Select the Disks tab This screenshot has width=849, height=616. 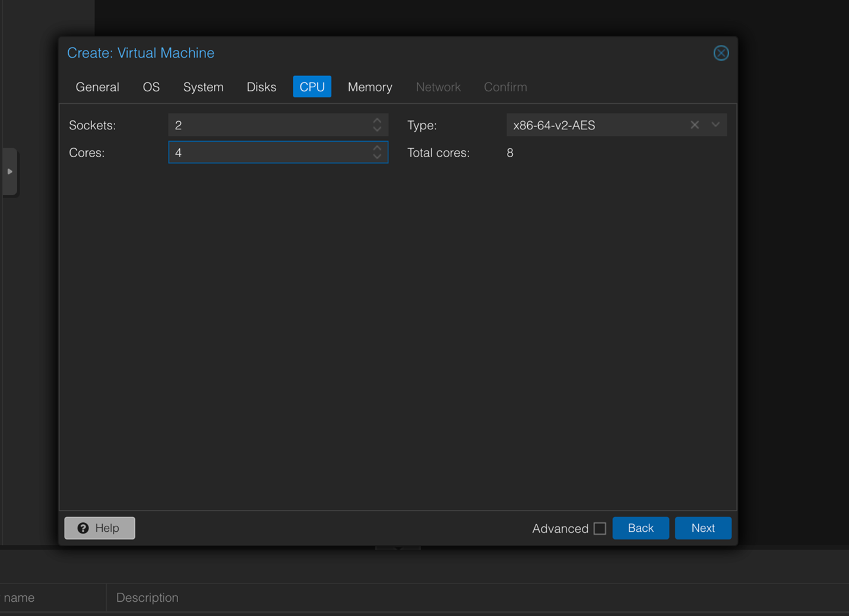[x=261, y=87]
